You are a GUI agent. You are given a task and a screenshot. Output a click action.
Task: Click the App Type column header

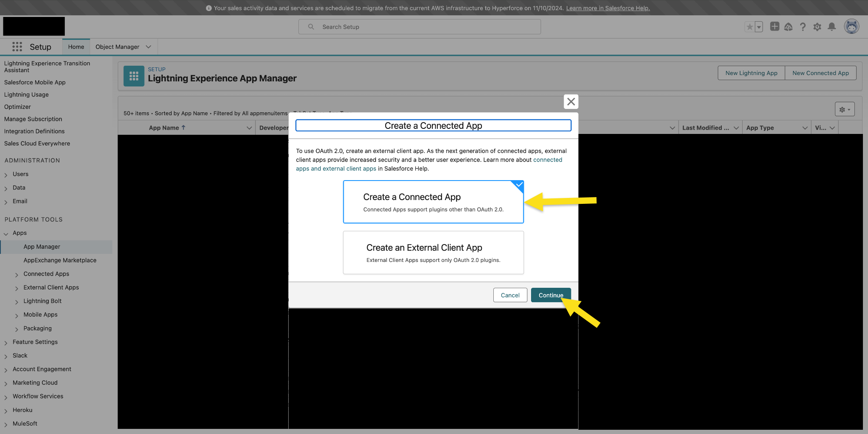pyautogui.click(x=760, y=128)
